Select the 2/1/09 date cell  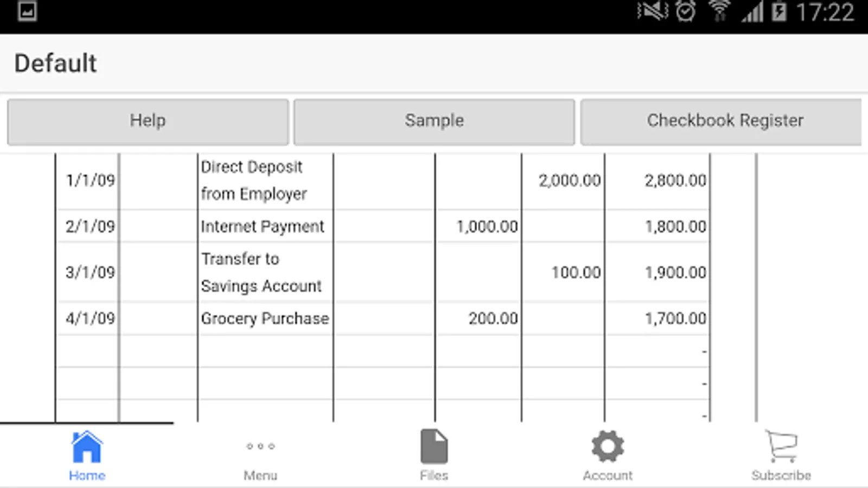click(88, 226)
